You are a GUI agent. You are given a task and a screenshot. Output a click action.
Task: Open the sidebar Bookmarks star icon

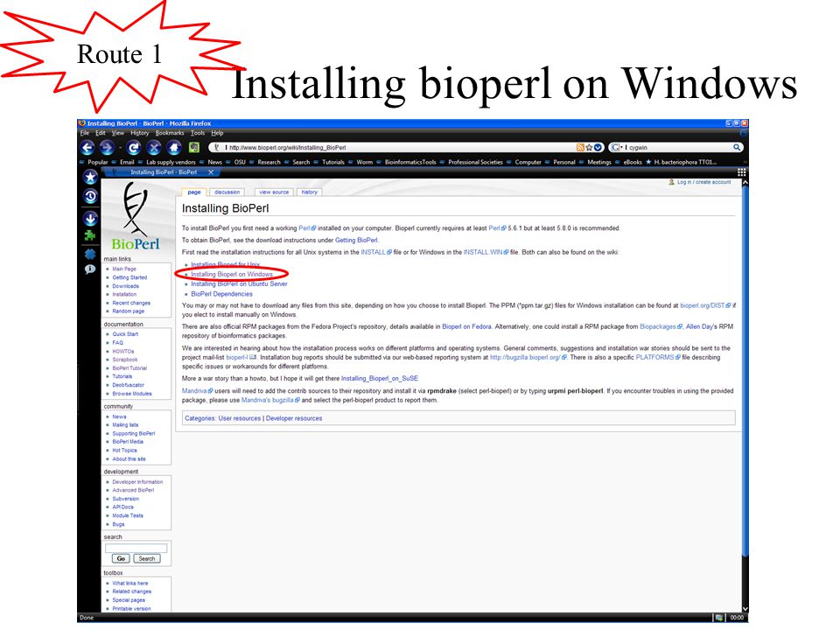pos(90,176)
